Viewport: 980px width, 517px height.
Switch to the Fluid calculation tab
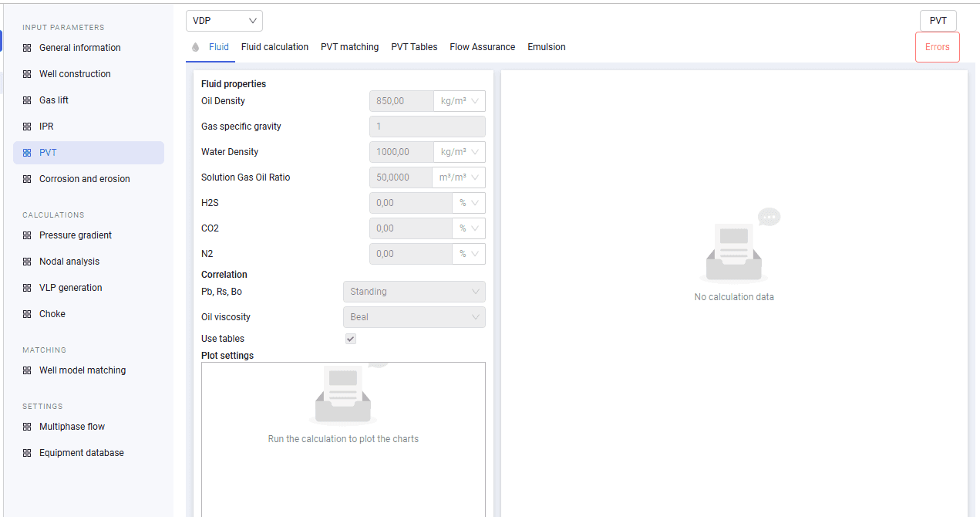tap(274, 47)
